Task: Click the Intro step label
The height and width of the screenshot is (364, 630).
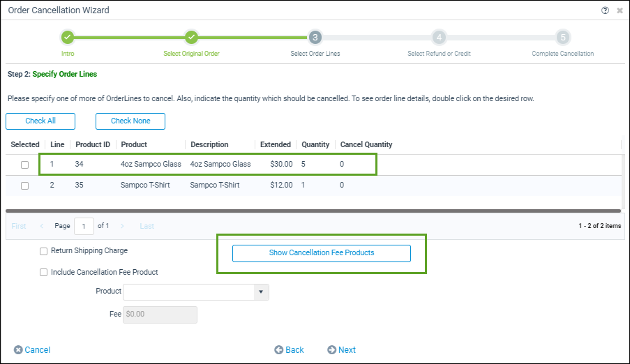Action: [68, 54]
